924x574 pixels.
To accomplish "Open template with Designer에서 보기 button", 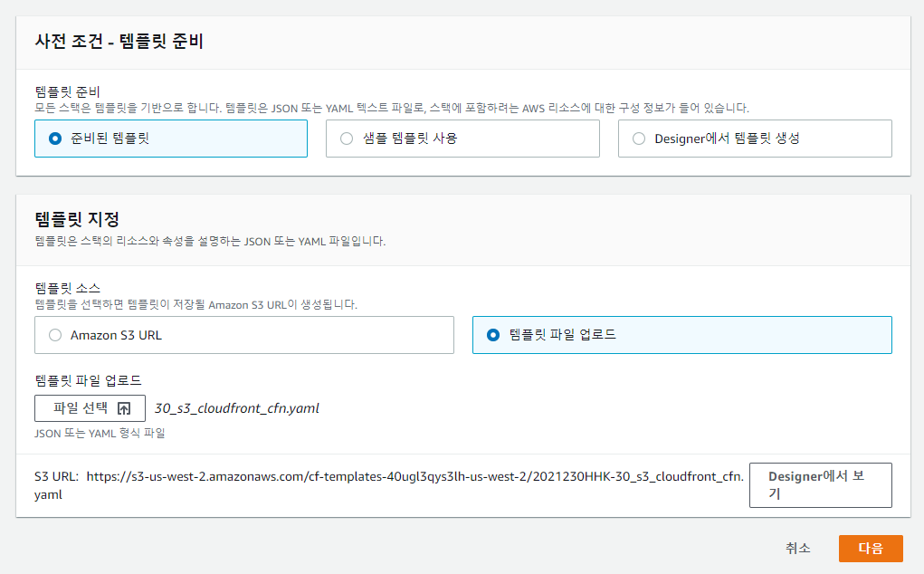I will (x=820, y=485).
